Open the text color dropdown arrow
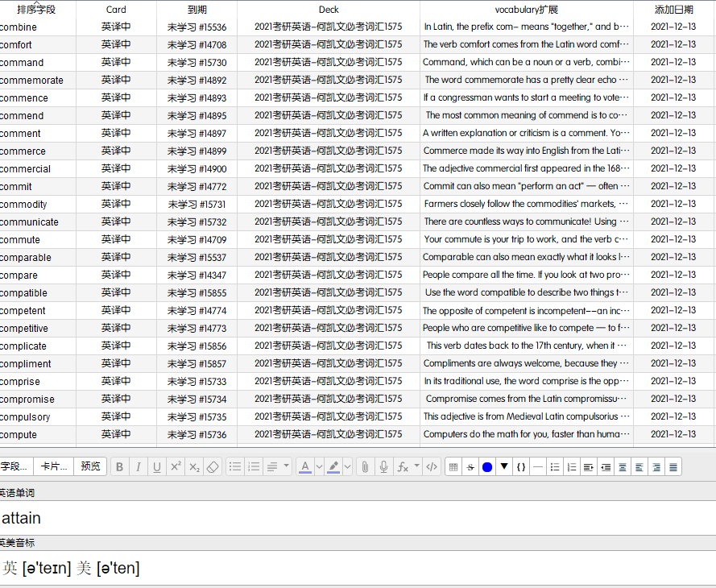The image size is (716, 588). pyautogui.click(x=319, y=466)
